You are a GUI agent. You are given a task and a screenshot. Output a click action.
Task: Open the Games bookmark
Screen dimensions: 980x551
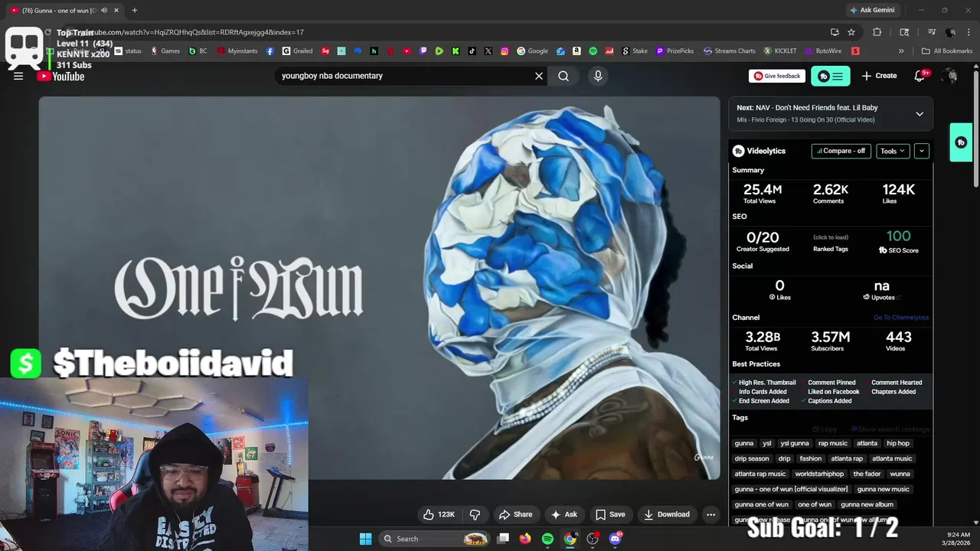coord(165,51)
